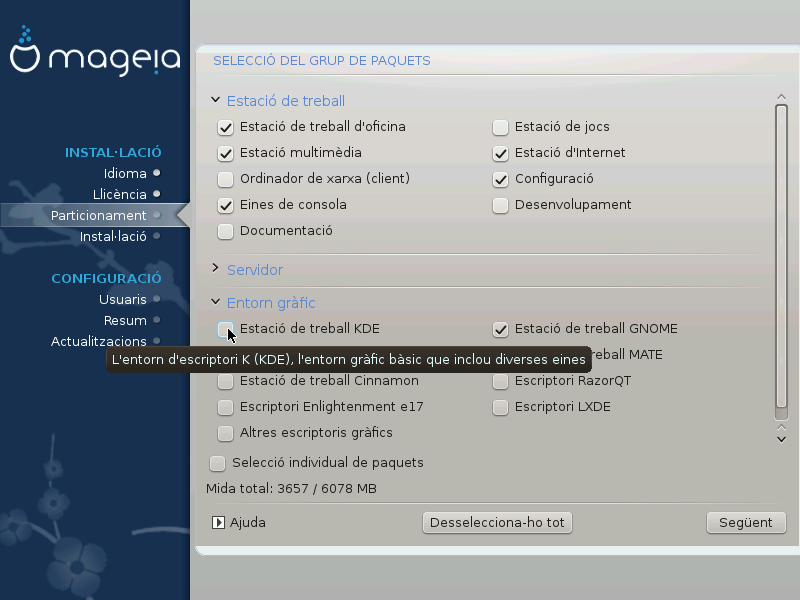Image resolution: width=800 pixels, height=600 pixels.
Task: Click the Mageia logo icon
Action: (x=24, y=59)
